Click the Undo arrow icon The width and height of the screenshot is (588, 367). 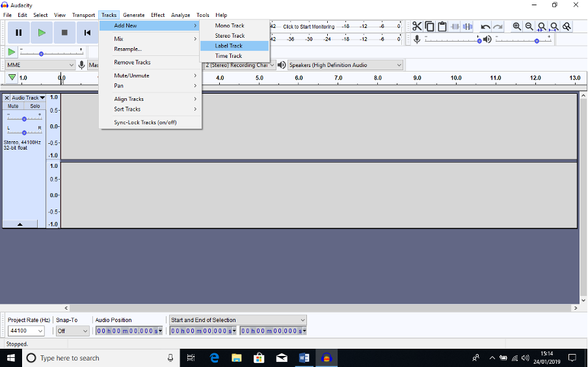click(485, 26)
